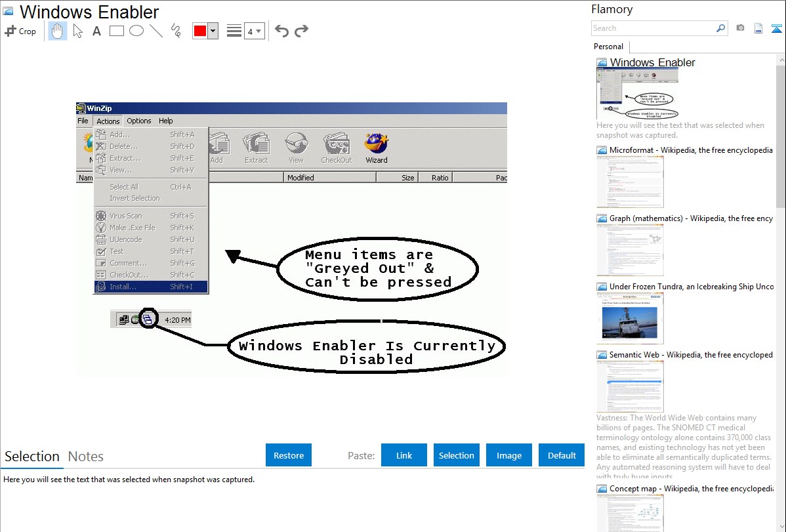Viewport: 786px width, 532px height.
Task: Open the color picker dropdown arrow
Action: click(x=213, y=31)
